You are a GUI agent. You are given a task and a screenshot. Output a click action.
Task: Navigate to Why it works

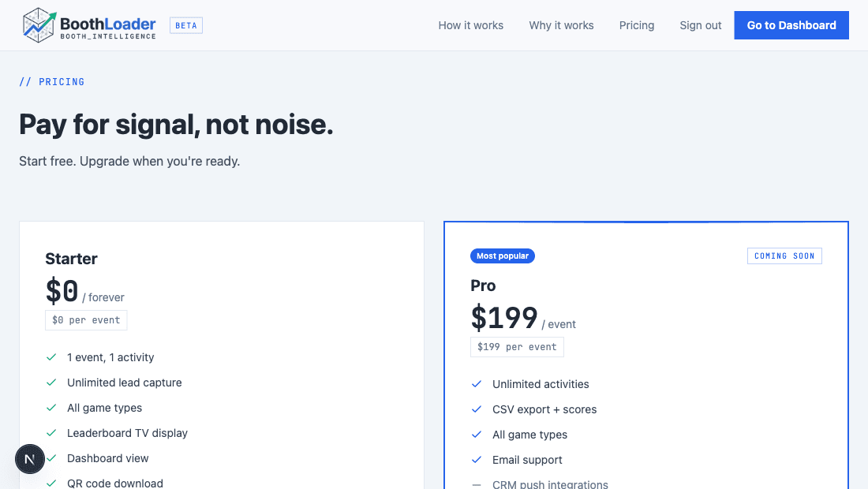[x=561, y=25]
